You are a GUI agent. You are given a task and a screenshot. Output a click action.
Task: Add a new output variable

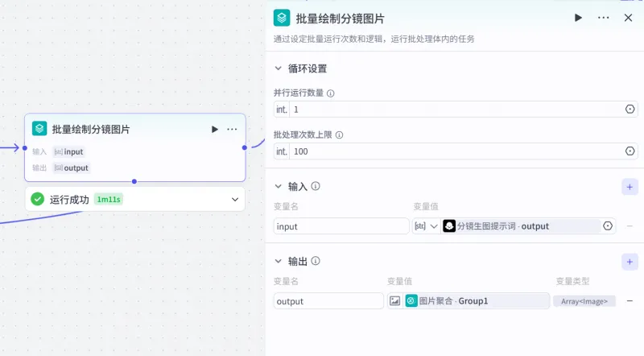point(630,262)
